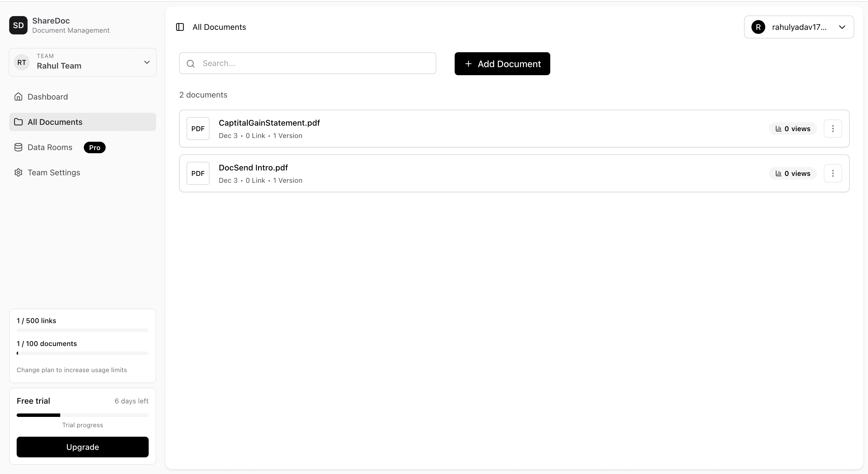Click the Upgrade button
The width and height of the screenshot is (868, 474).
[x=83, y=447]
